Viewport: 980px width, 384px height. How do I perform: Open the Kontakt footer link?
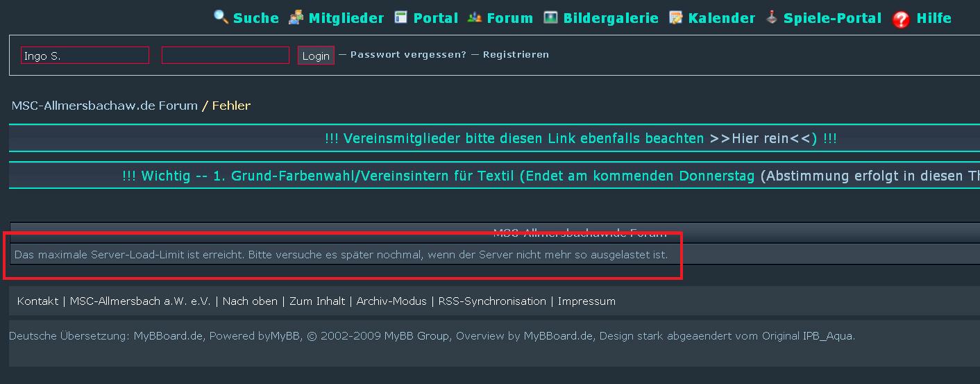[x=37, y=301]
